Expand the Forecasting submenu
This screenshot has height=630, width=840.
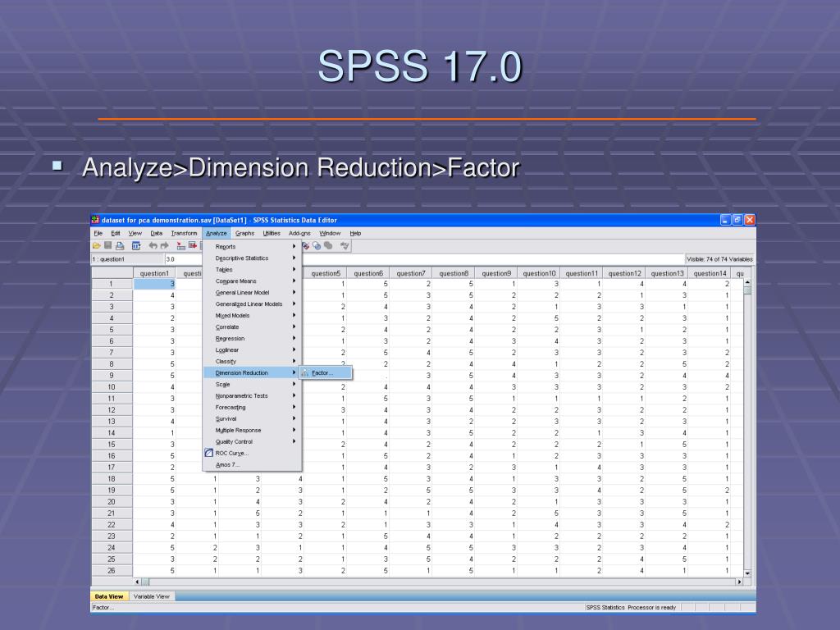pos(252,407)
